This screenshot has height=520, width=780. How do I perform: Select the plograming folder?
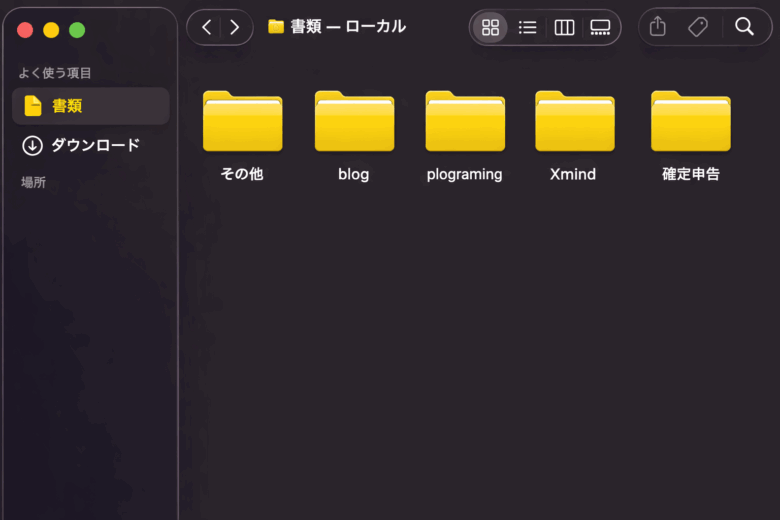click(464, 121)
